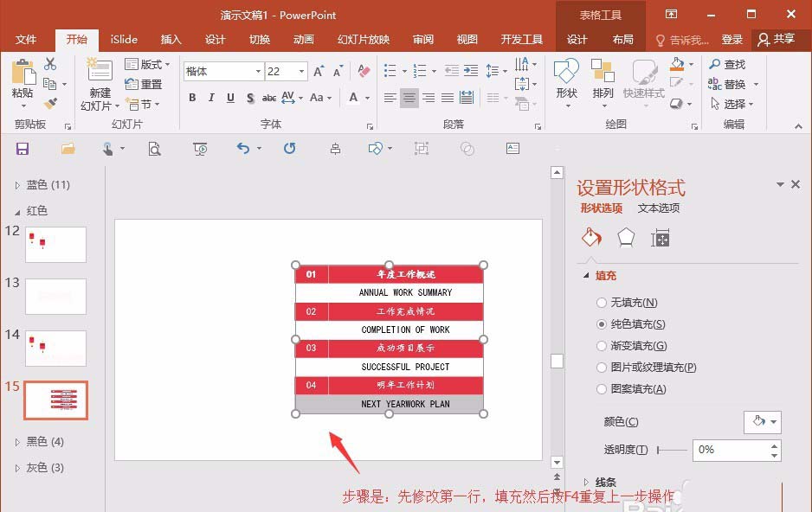Start slideshow from the Quick Access Toolbar

click(200, 149)
